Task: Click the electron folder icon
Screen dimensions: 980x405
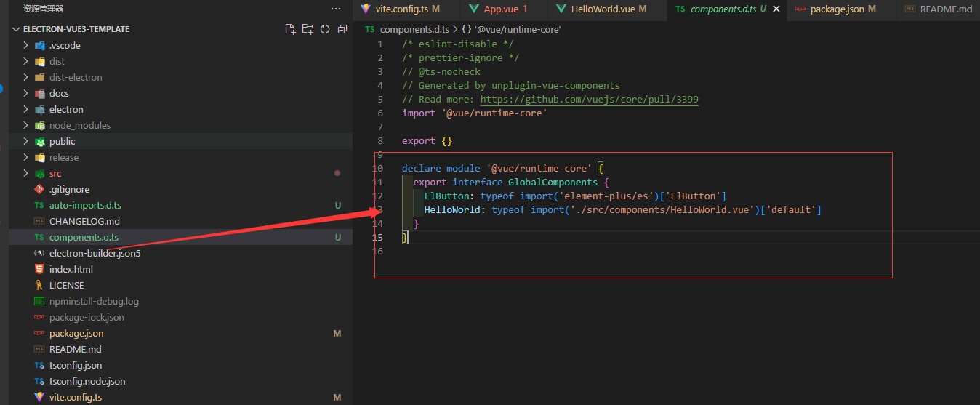Action: 40,109
